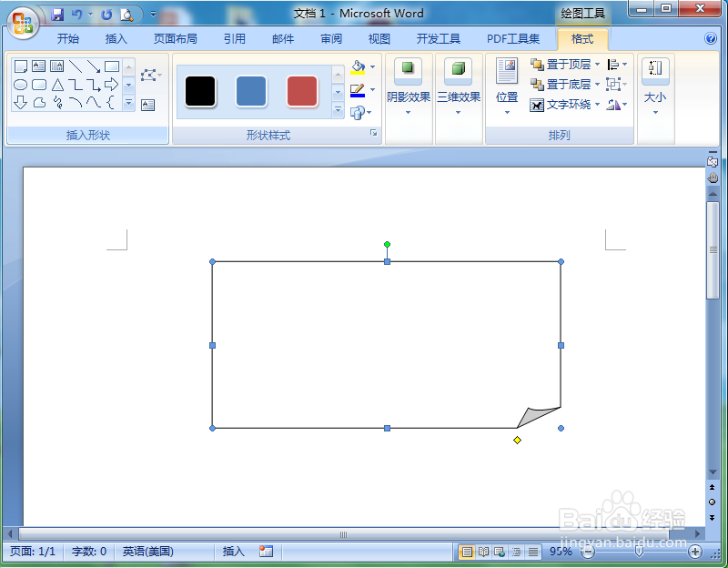Click the zoom in plus button
Screen dimensions: 728x568
(x=695, y=552)
